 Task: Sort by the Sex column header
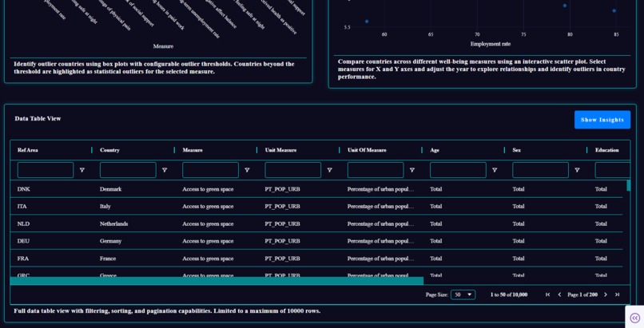517,150
